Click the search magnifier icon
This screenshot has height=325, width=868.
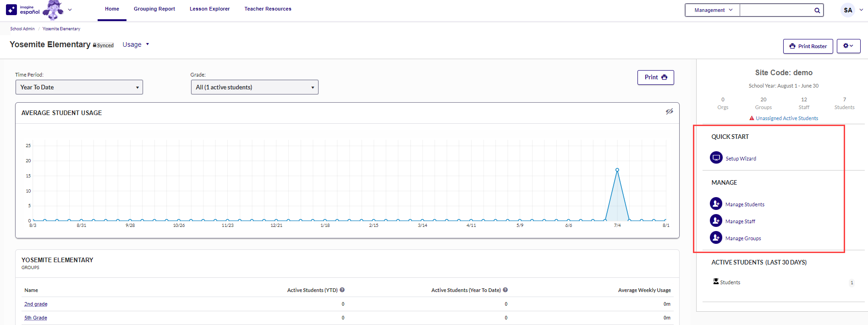coord(817,11)
